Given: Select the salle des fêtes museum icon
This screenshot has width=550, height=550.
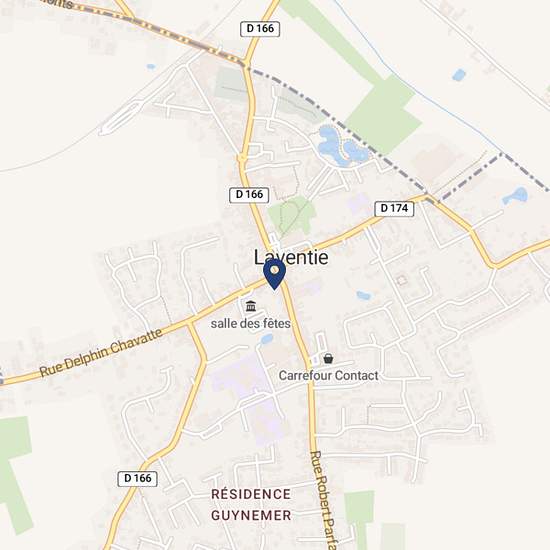Looking at the screenshot, I should coord(251,306).
